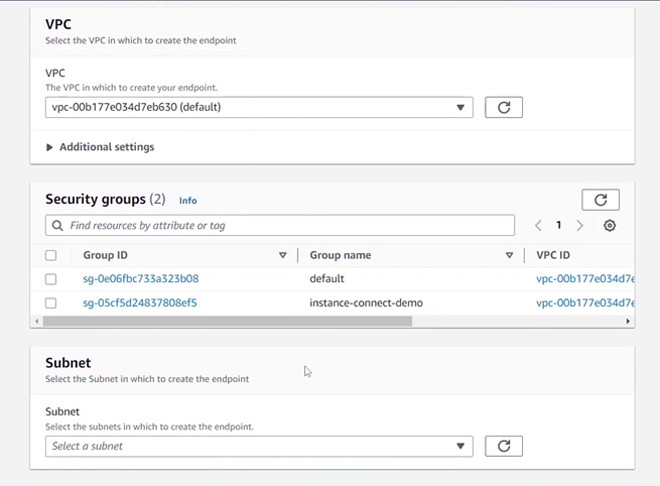Open VPC ID link for default group
Image resolution: width=660 pixels, height=486 pixels.
coord(584,279)
